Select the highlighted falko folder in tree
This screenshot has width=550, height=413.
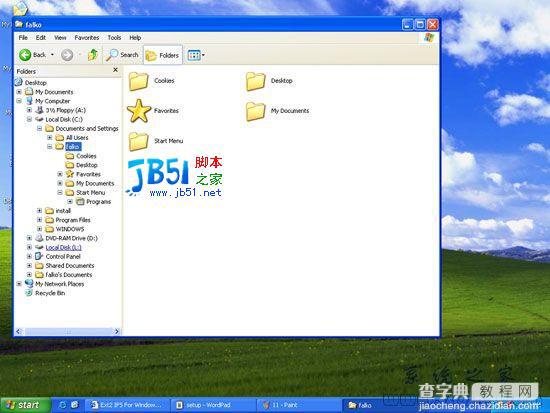point(73,147)
